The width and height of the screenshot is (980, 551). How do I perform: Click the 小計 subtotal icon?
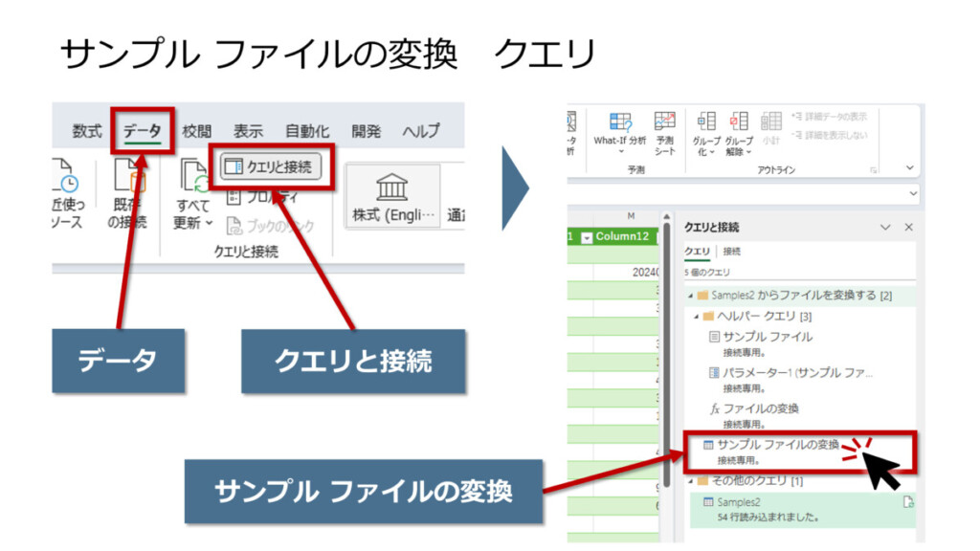770,121
